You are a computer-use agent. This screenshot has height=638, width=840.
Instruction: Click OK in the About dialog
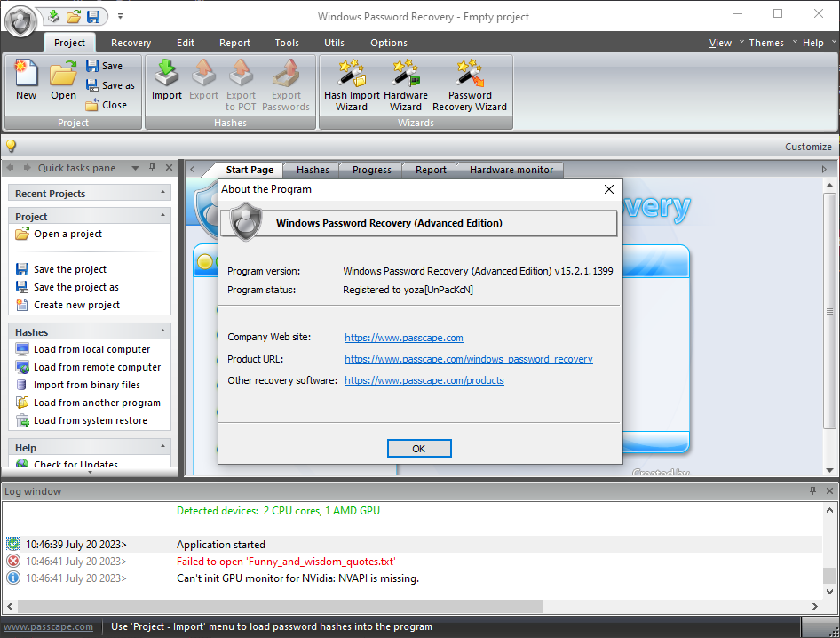(419, 449)
